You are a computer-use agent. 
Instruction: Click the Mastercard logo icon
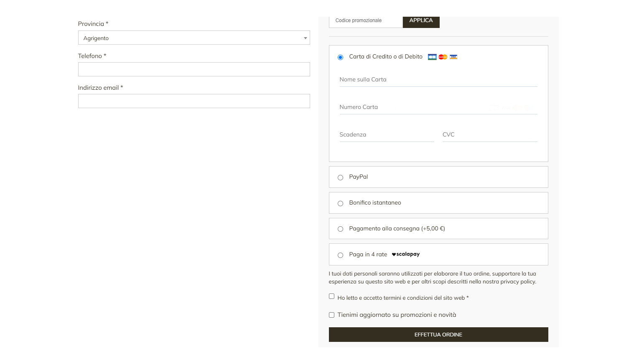443,57
